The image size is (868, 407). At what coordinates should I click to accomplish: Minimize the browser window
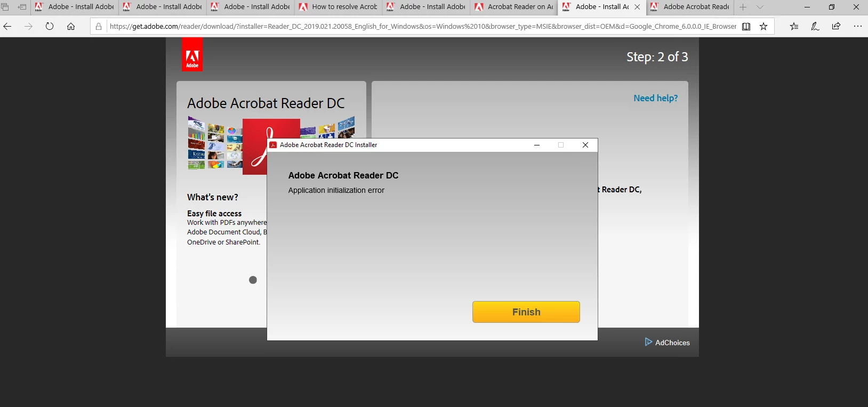click(807, 7)
